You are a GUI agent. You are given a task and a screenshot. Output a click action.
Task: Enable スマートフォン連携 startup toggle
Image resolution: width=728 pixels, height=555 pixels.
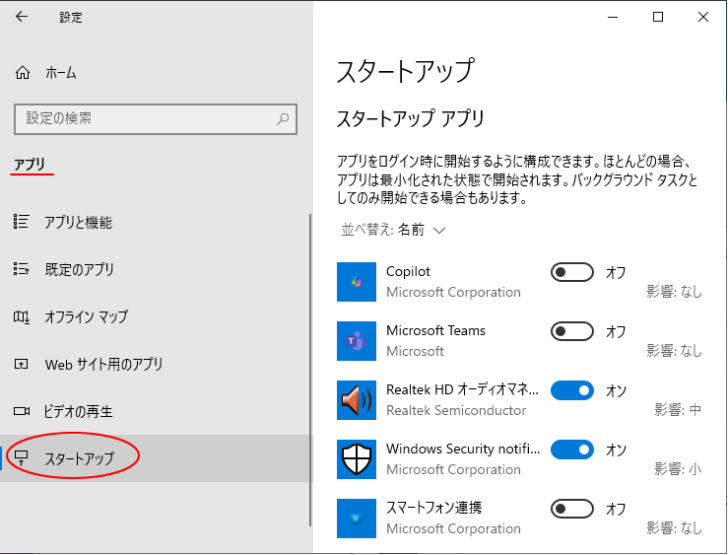pyautogui.click(x=572, y=509)
